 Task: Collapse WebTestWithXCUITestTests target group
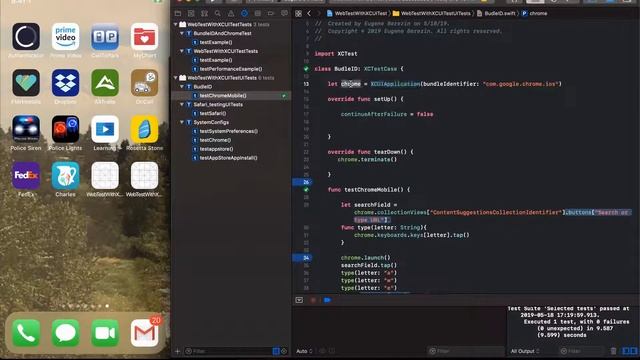coord(176,24)
